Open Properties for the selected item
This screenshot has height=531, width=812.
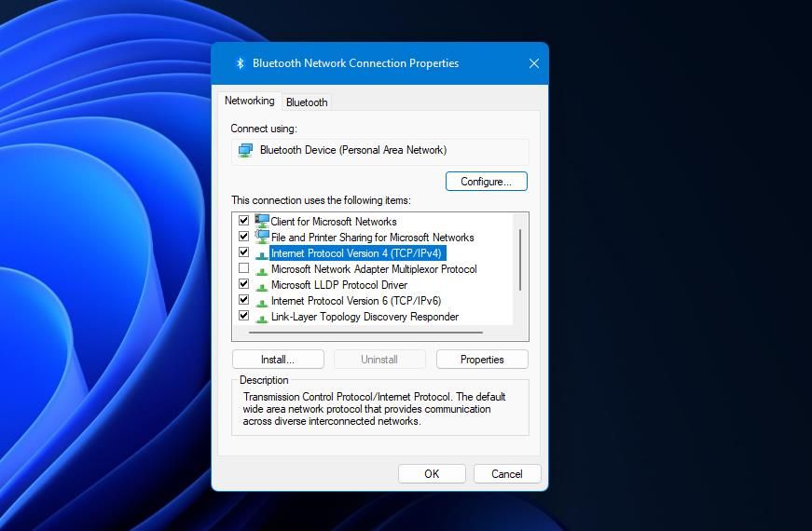pyautogui.click(x=482, y=360)
